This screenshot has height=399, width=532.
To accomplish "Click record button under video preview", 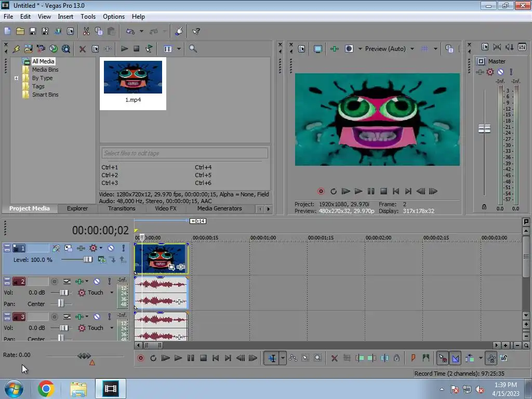I will [321, 191].
